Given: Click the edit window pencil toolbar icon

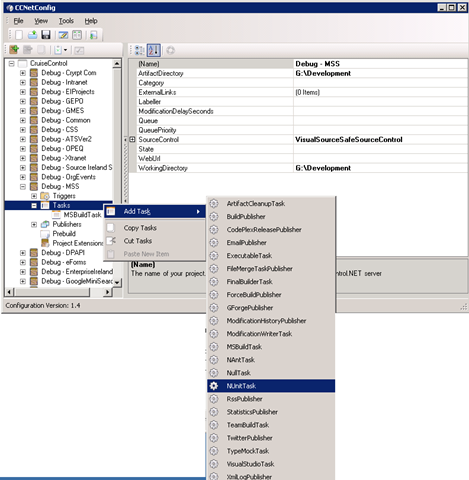Looking at the screenshot, I should coord(63,35).
